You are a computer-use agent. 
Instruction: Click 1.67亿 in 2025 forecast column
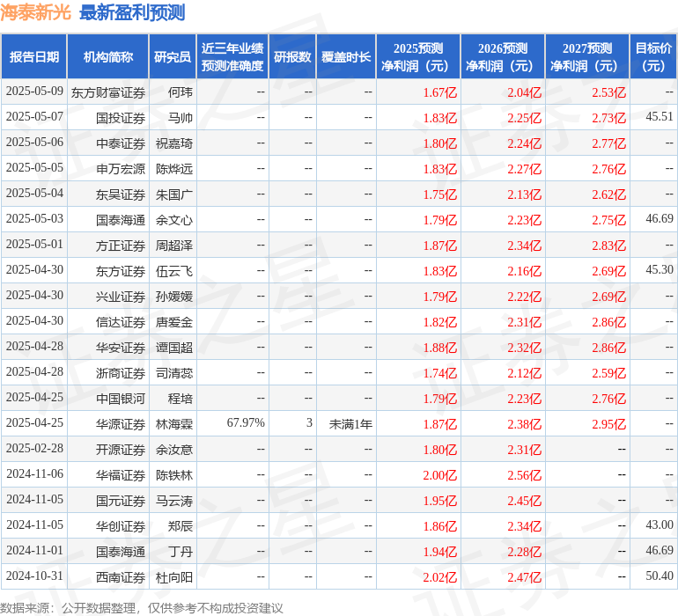[439, 92]
